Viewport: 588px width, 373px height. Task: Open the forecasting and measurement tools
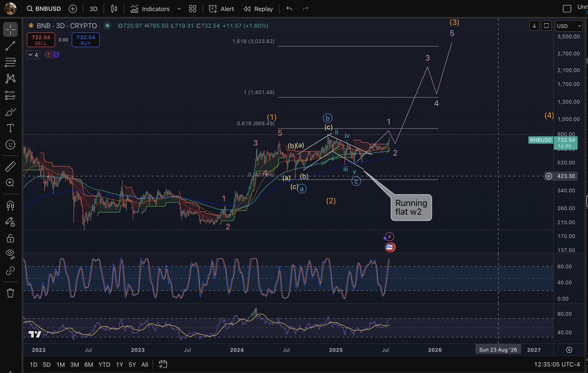(10, 95)
